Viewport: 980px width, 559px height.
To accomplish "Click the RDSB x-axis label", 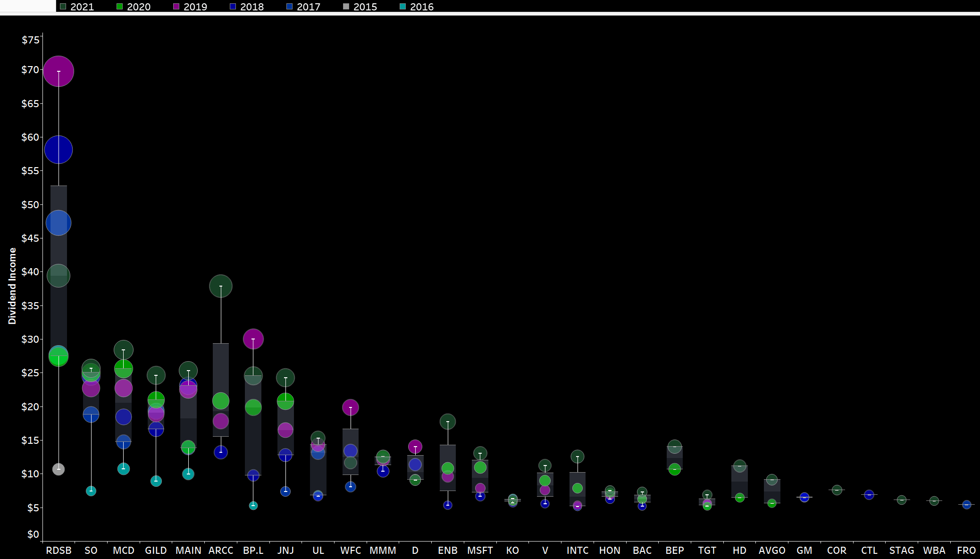I will [x=59, y=551].
